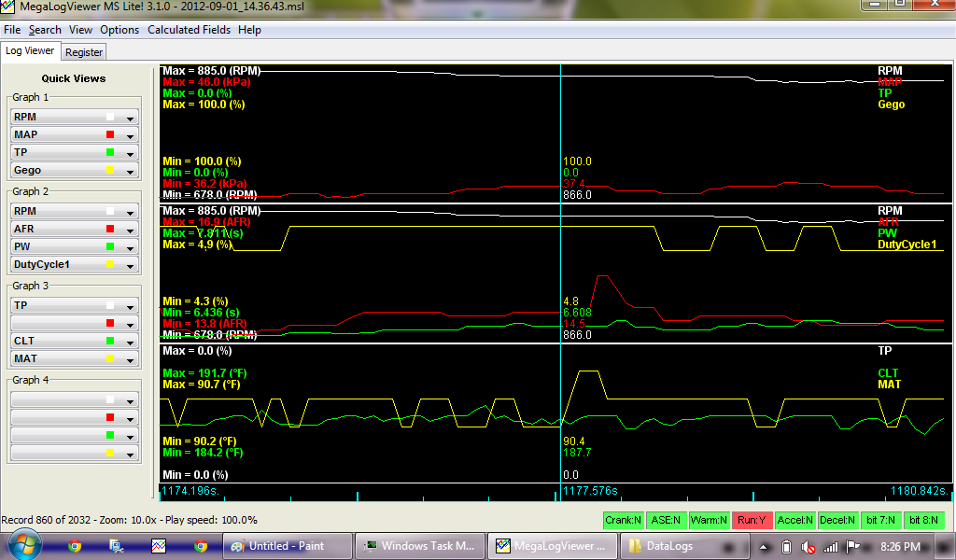Switch to the Register tab

84,52
